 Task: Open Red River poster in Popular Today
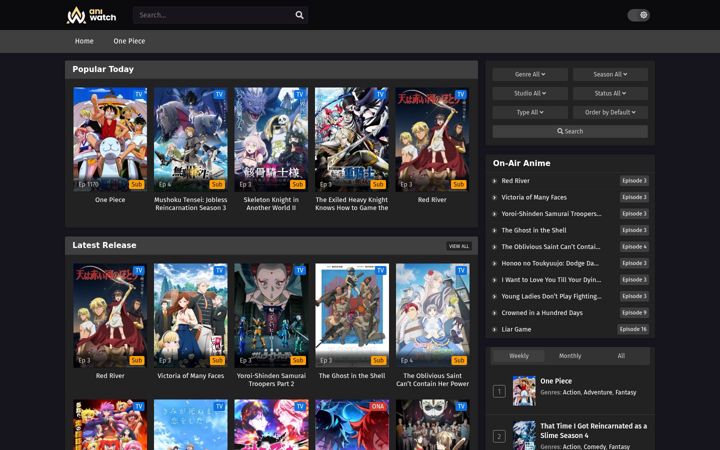coord(432,139)
